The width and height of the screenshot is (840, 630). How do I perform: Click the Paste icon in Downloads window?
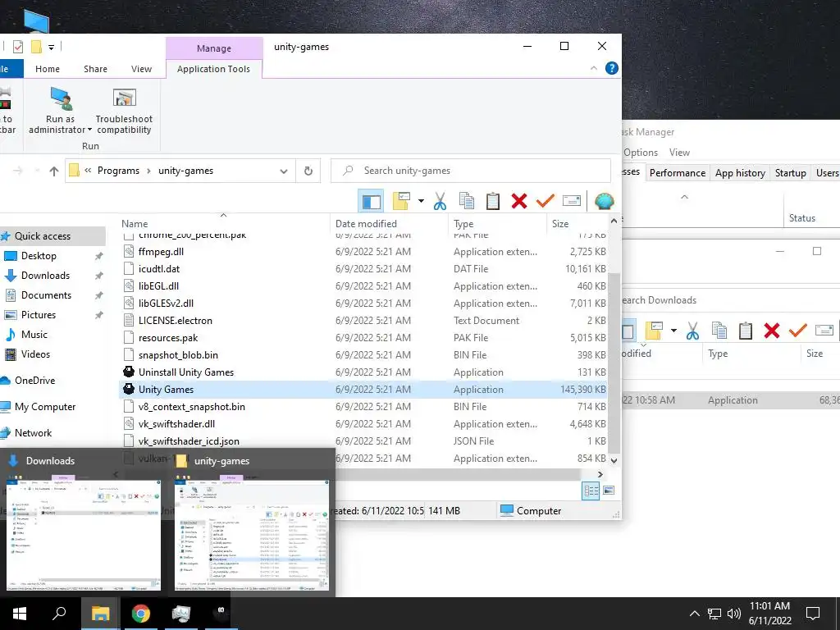pyautogui.click(x=745, y=331)
